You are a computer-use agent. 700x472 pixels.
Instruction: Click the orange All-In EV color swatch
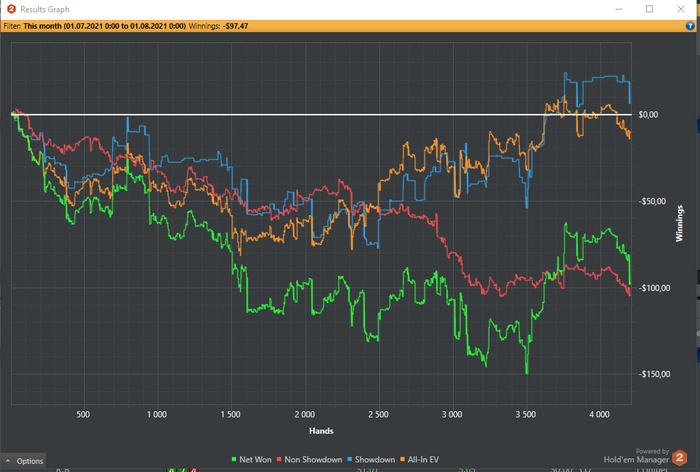pos(403,459)
